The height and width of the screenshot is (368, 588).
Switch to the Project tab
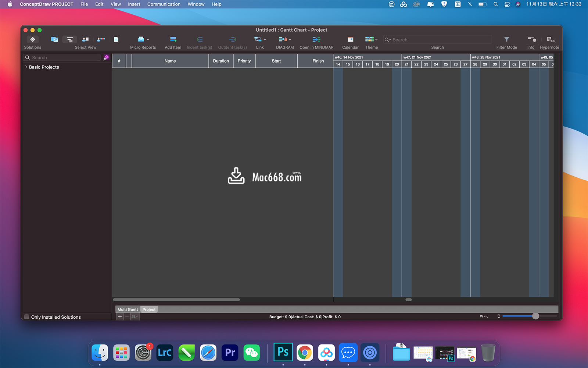tap(149, 309)
